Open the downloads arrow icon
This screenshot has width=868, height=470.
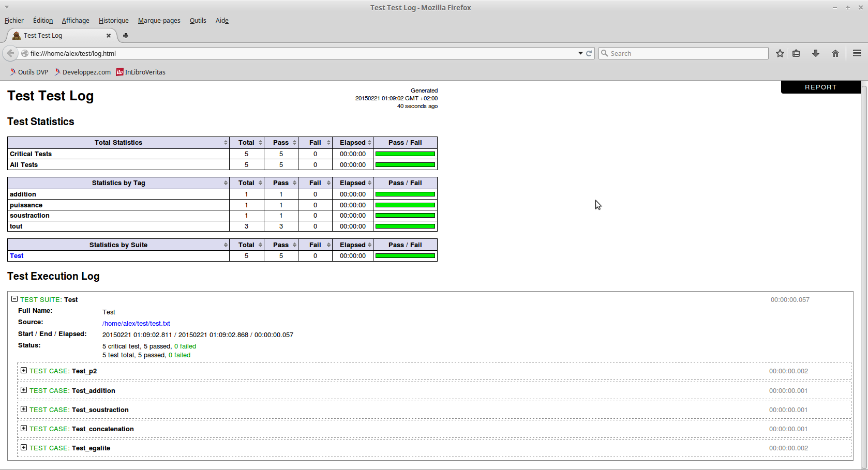[x=815, y=53]
